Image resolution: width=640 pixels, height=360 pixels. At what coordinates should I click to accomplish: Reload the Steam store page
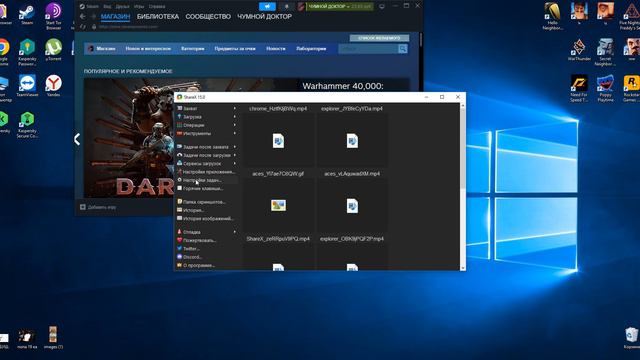pyautogui.click(x=83, y=27)
